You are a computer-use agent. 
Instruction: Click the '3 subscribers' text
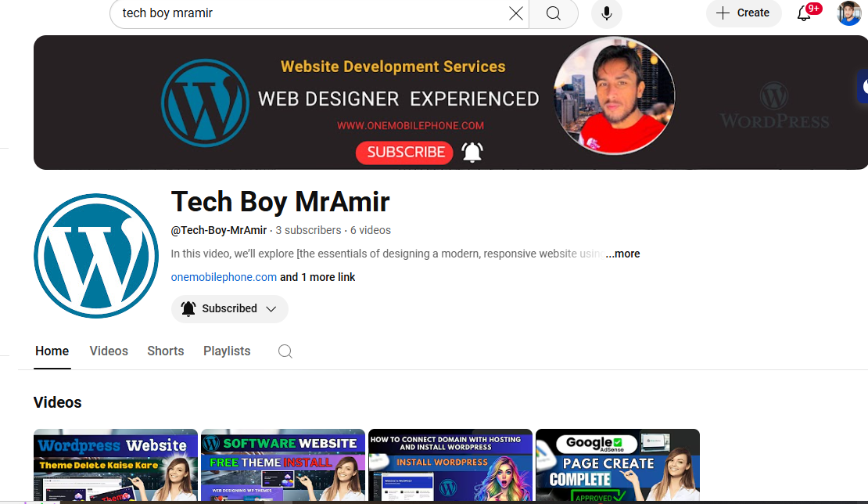pos(308,230)
